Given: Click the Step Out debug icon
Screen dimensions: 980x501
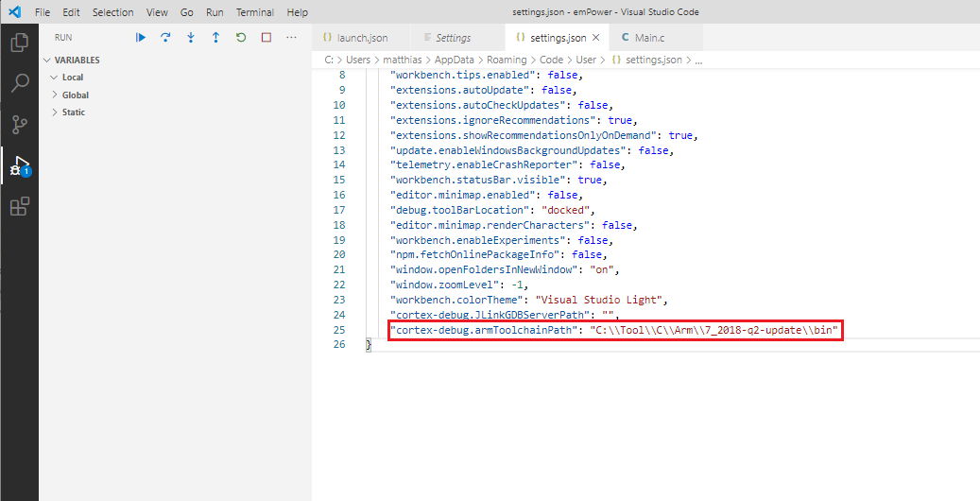Looking at the screenshot, I should [215, 38].
